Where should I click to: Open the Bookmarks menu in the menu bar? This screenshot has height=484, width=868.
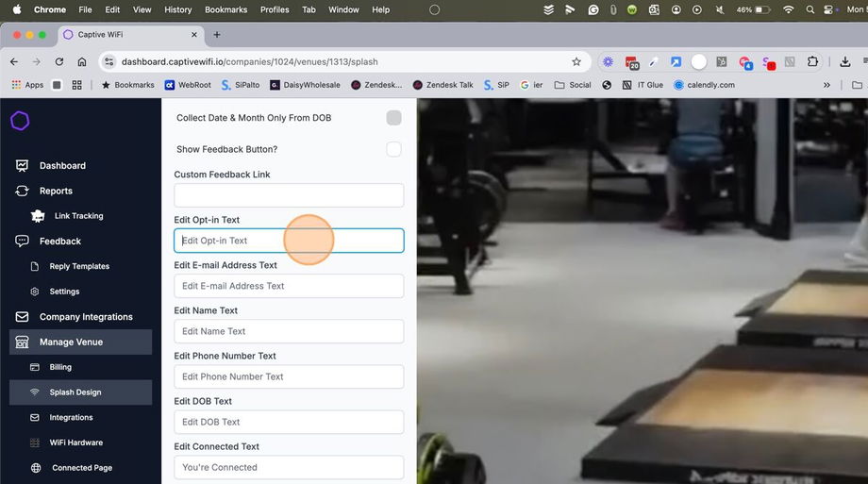225,10
